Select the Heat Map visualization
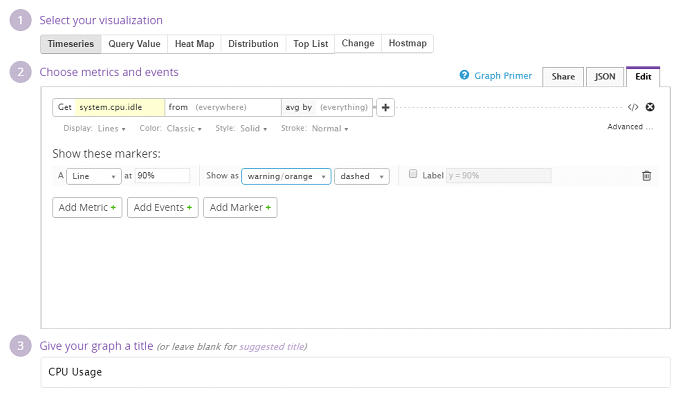This screenshot has width=689, height=394. (x=194, y=44)
